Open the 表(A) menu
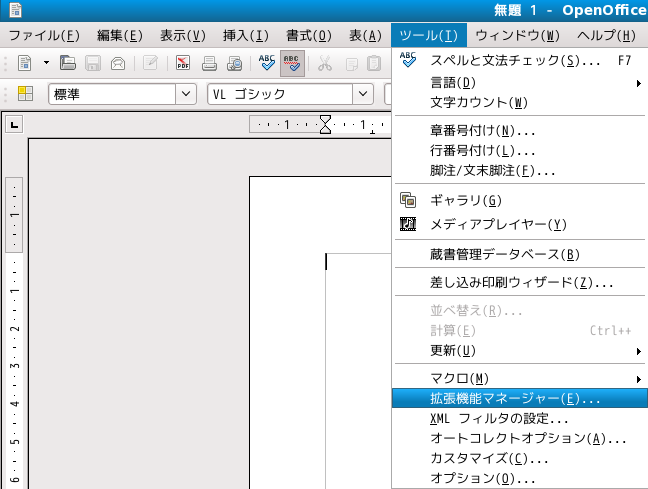The image size is (648, 489). point(365,35)
